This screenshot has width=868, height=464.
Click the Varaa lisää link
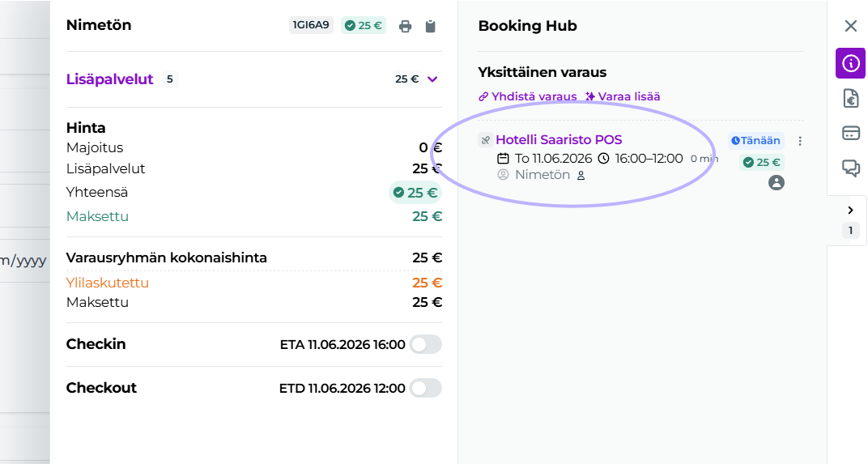[x=623, y=96]
